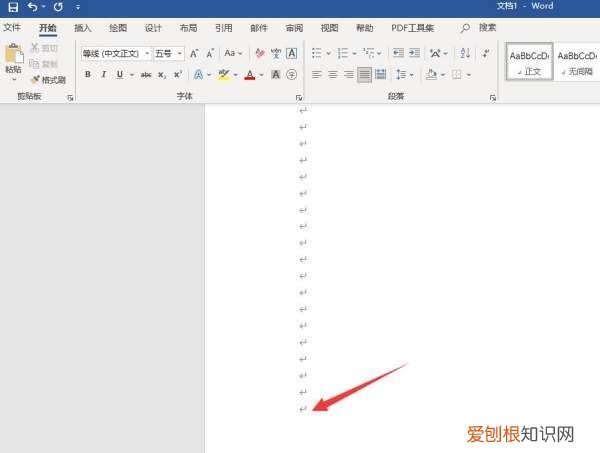Toggle show/hide paragraph marks
Screen dimensions: 600x453
(486, 53)
